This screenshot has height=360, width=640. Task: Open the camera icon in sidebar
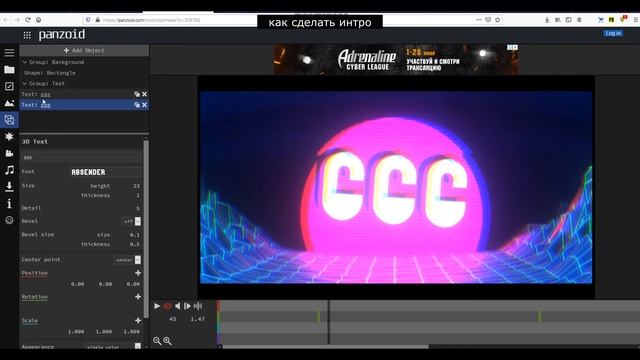(x=9, y=153)
